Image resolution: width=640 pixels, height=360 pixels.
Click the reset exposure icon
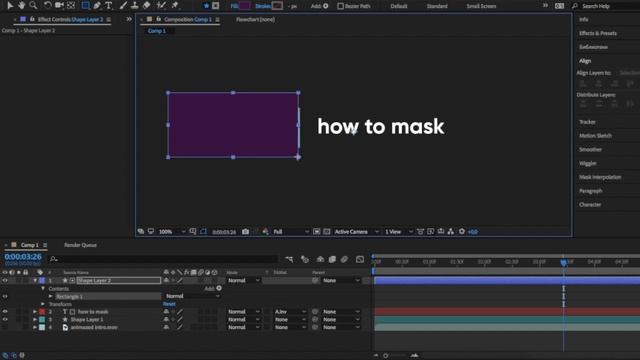pyautogui.click(x=462, y=231)
